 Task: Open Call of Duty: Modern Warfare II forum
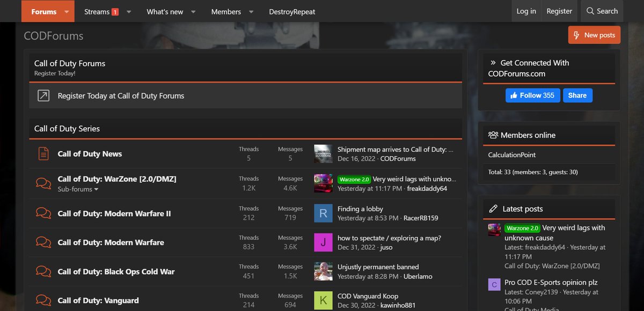pos(114,213)
